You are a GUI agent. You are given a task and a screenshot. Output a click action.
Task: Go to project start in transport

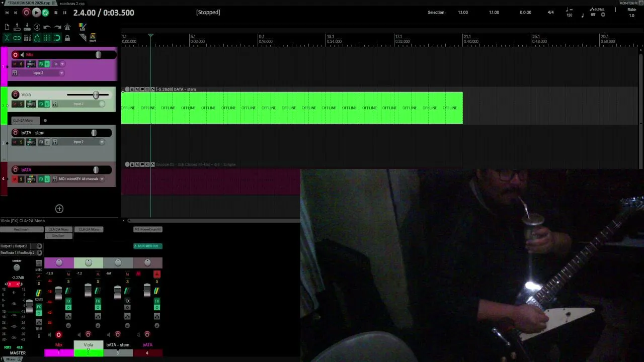point(7,13)
